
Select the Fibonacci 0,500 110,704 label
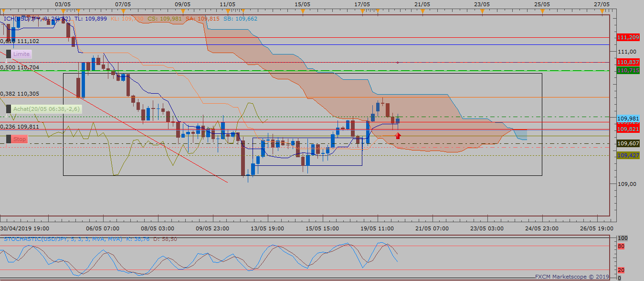[20, 67]
